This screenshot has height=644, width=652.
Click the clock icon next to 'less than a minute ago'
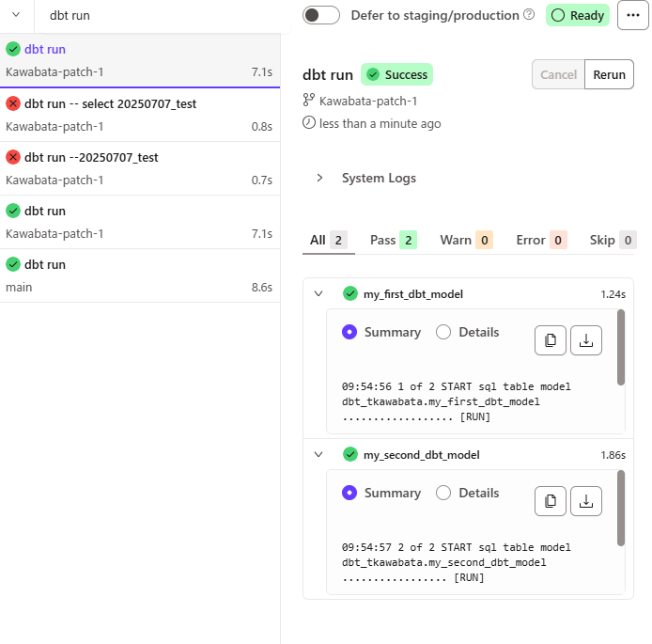(308, 123)
